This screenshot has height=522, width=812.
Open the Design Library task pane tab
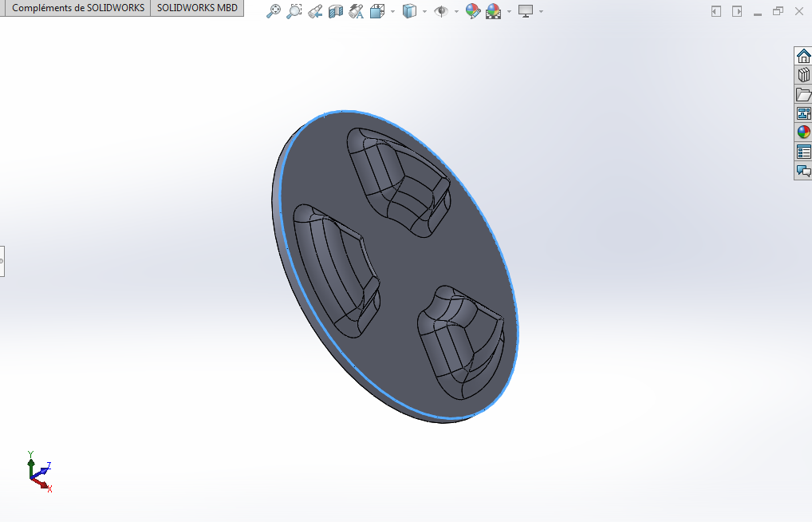tap(803, 75)
